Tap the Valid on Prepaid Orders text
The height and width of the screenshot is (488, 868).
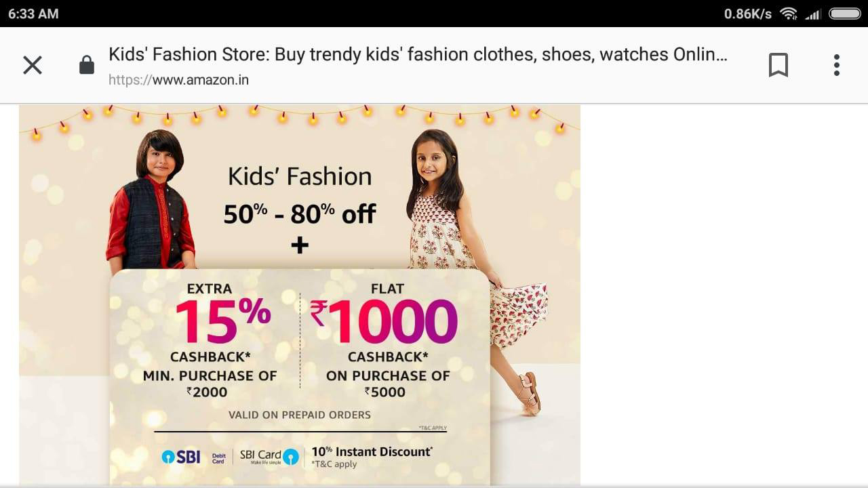point(300,415)
